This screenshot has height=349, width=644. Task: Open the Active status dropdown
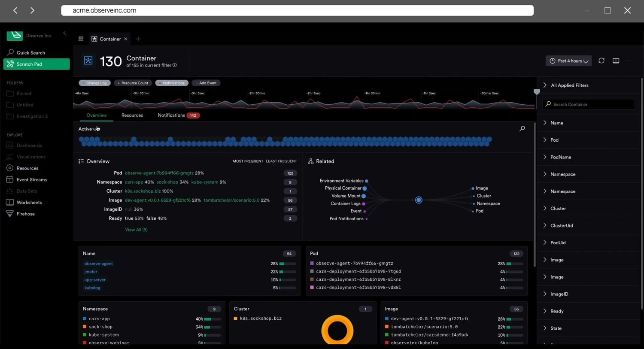click(x=88, y=129)
